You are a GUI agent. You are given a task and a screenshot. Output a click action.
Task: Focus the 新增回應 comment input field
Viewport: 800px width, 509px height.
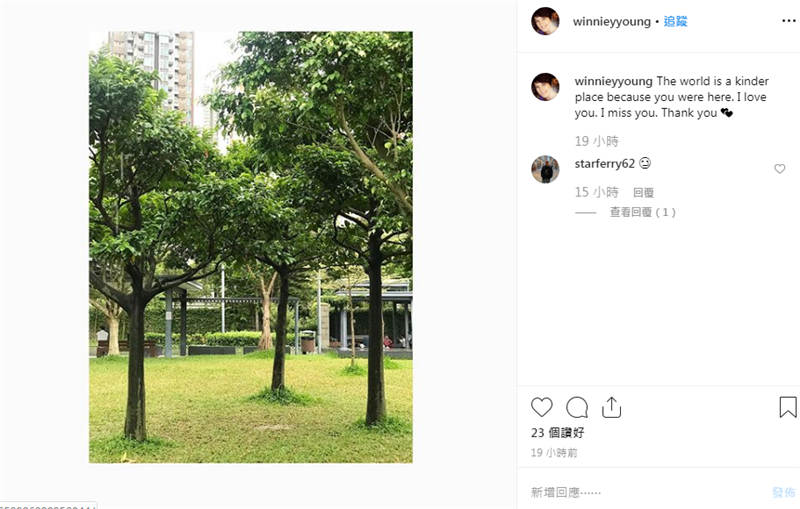coord(648,492)
